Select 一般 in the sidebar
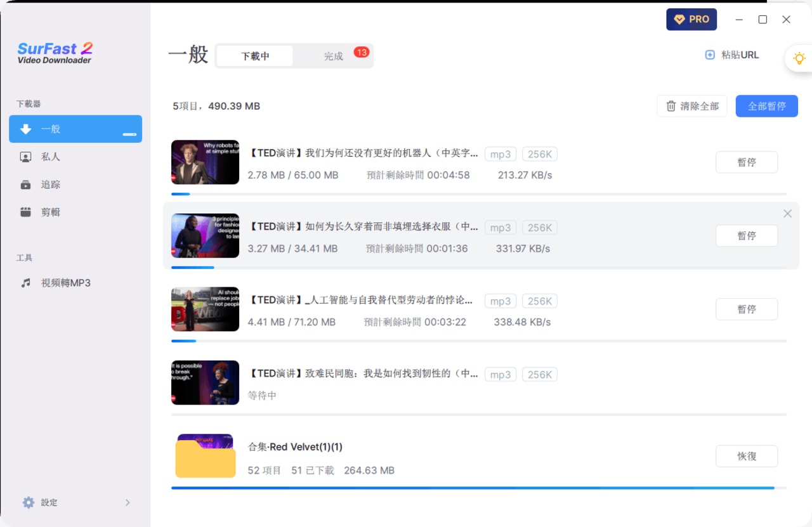 point(75,129)
